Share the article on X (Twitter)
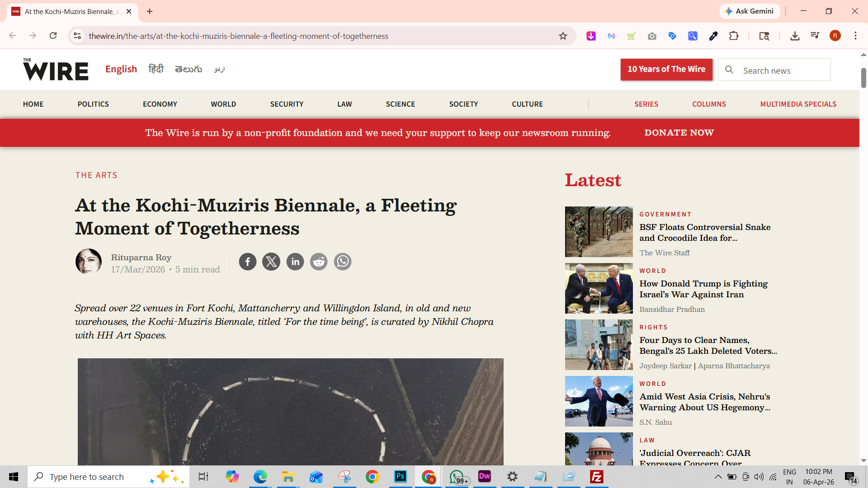This screenshot has height=488, width=868. [x=271, y=262]
